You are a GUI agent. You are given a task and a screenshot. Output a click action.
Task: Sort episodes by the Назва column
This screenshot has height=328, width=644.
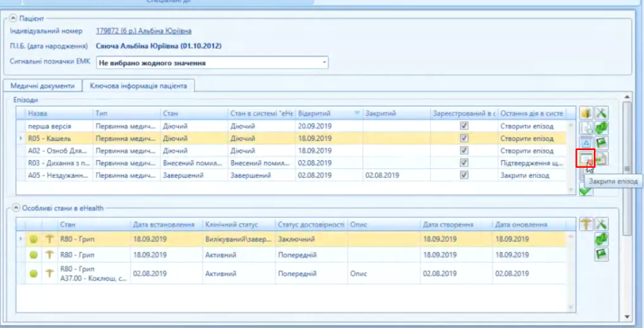pyautogui.click(x=59, y=113)
